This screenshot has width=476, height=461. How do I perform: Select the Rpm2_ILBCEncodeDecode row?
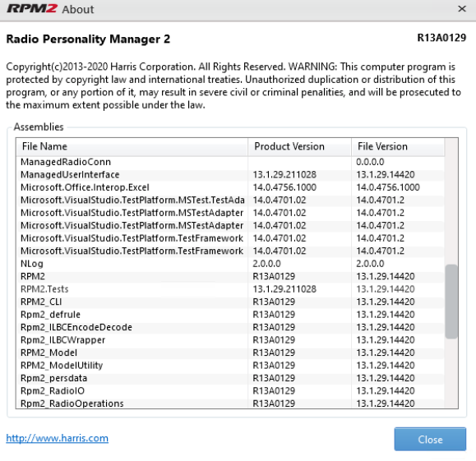coord(230,327)
